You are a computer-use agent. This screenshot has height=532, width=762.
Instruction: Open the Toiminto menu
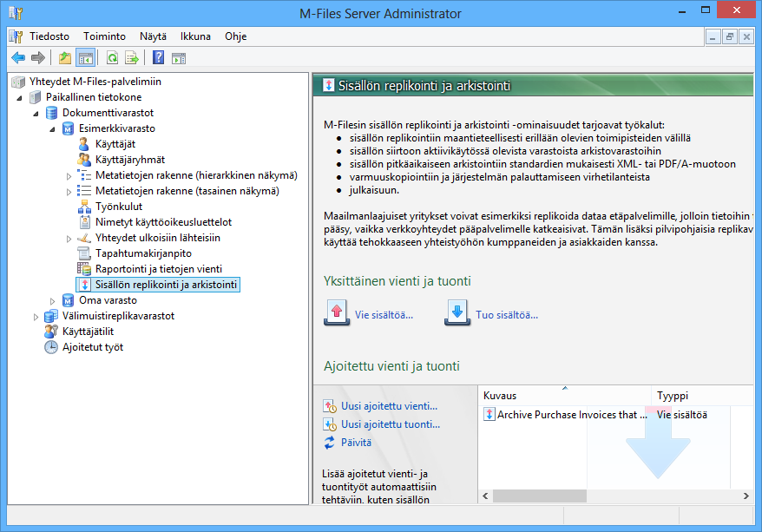(x=104, y=36)
